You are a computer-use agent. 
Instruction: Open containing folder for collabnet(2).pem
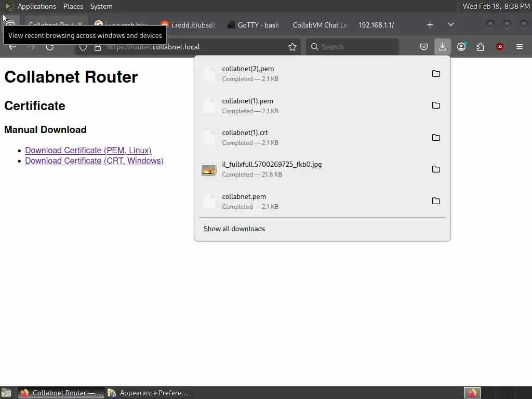pyautogui.click(x=436, y=74)
